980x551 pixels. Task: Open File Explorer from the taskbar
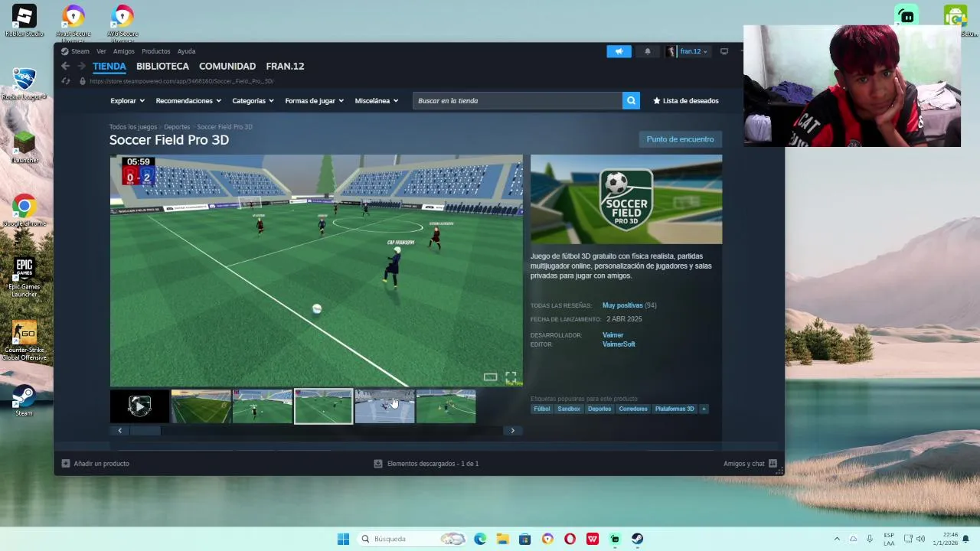point(502,539)
